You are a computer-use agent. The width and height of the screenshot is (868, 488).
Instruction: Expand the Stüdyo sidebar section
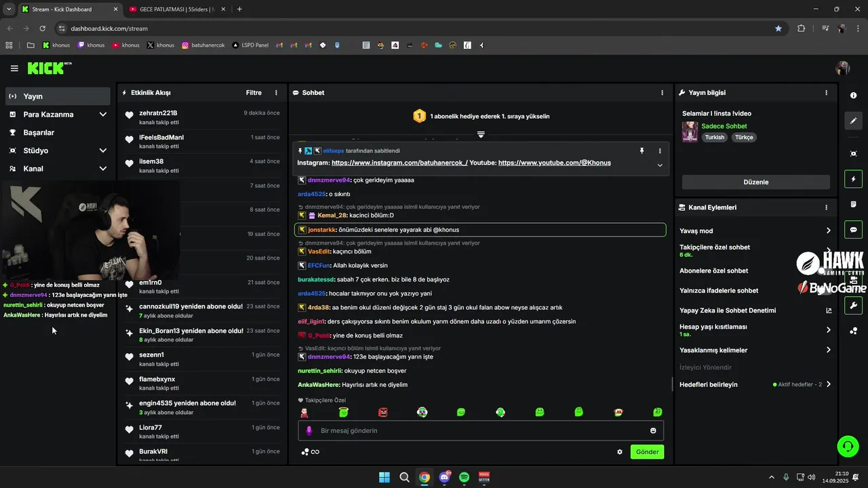pyautogui.click(x=58, y=150)
